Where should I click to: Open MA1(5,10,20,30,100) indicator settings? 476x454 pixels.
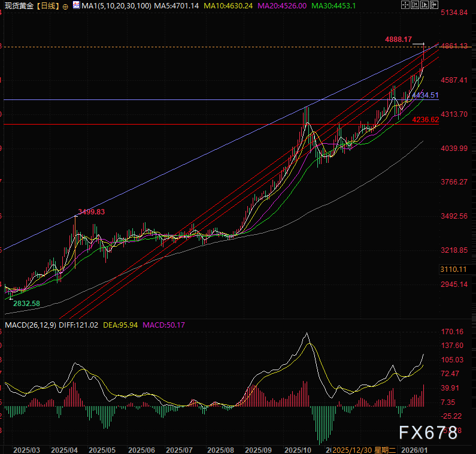coord(116,6)
